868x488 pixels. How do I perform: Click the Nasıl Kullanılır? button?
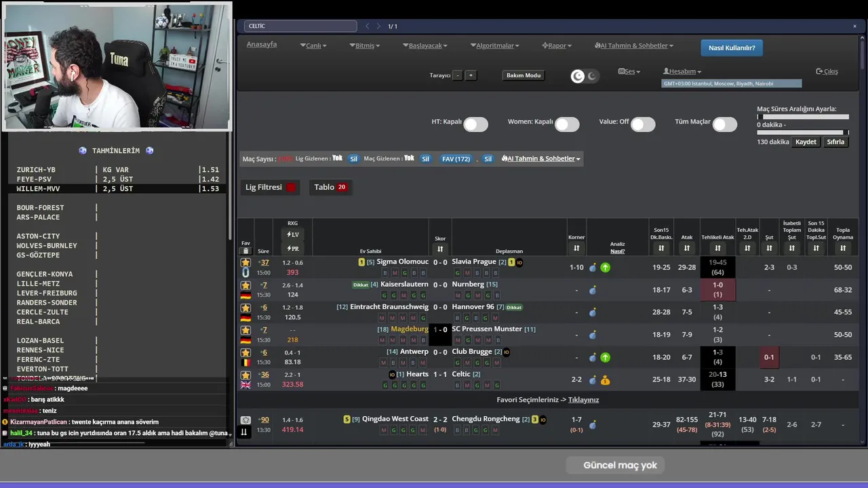(x=732, y=48)
